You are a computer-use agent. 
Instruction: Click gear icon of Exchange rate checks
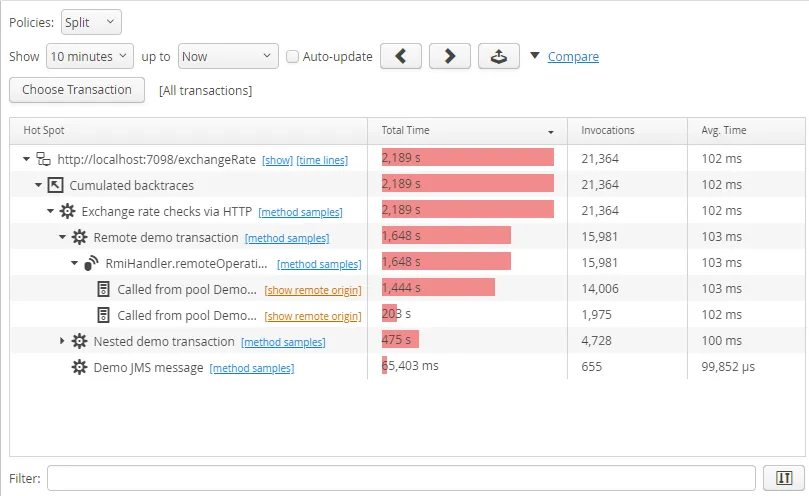[x=67, y=211]
